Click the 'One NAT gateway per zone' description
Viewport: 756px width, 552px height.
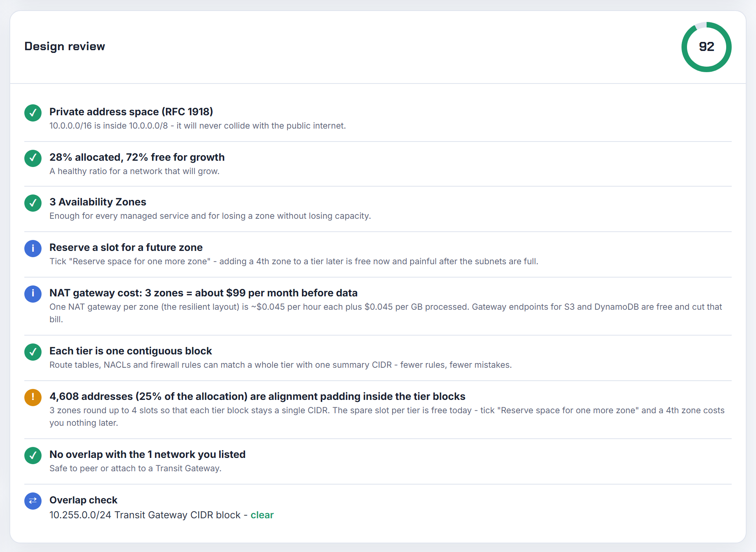[x=385, y=313]
